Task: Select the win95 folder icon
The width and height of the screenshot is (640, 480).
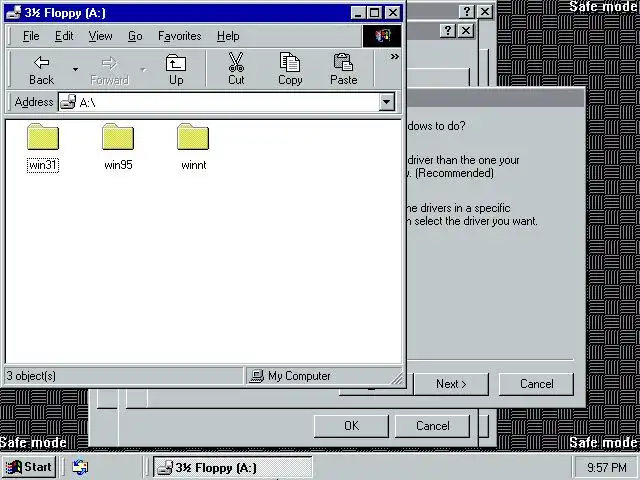Action: [x=118, y=136]
